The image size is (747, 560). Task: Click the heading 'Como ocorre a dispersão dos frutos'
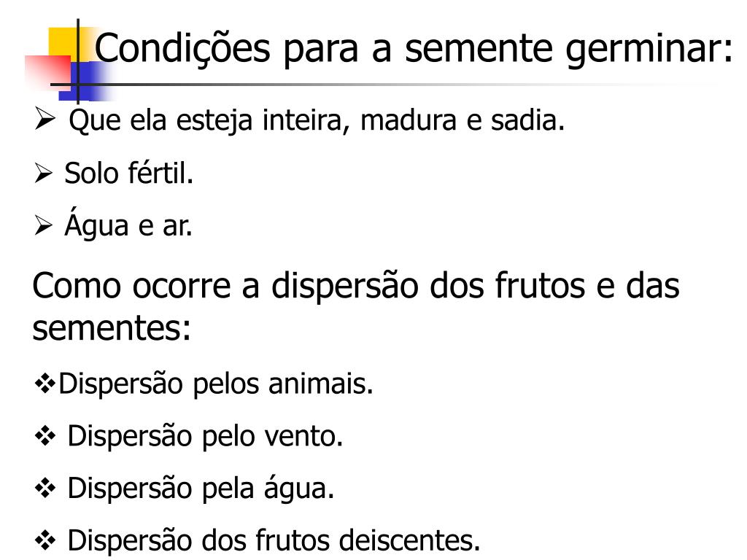[356, 285]
